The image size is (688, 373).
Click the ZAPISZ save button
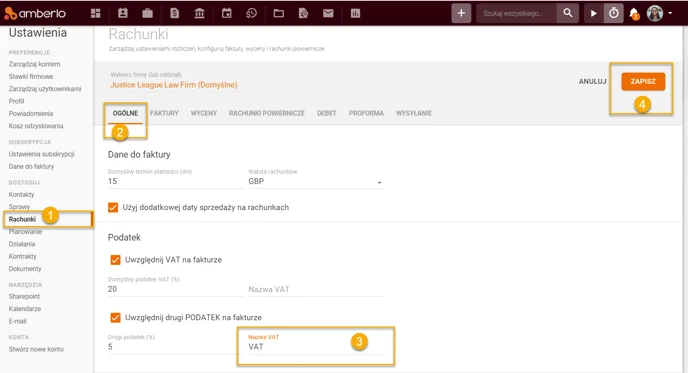(x=643, y=82)
